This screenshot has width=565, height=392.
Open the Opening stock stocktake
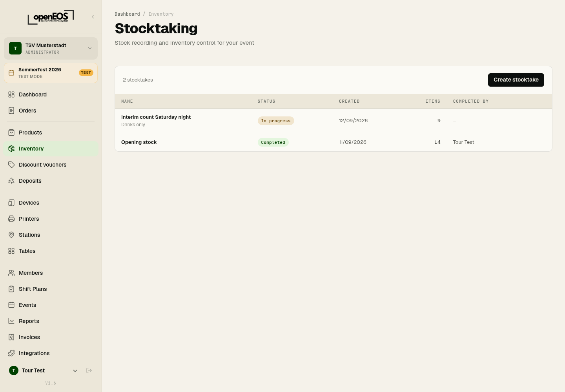pos(334,142)
